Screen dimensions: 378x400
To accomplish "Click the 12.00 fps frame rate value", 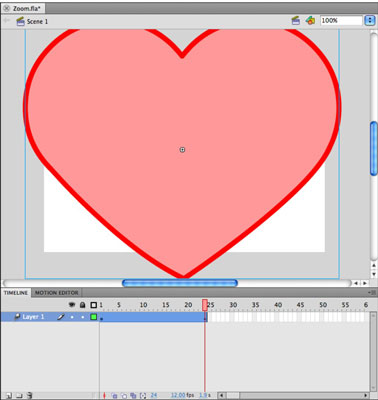I will [x=182, y=395].
